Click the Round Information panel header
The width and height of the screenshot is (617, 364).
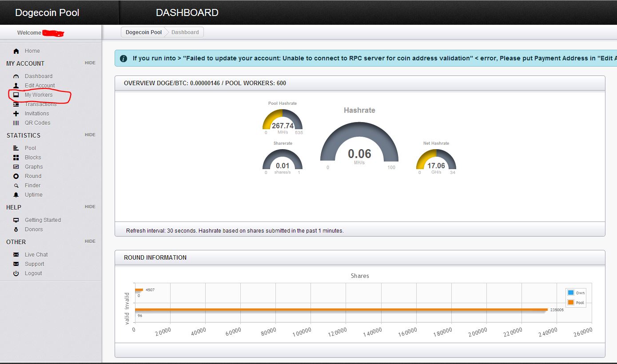360,257
